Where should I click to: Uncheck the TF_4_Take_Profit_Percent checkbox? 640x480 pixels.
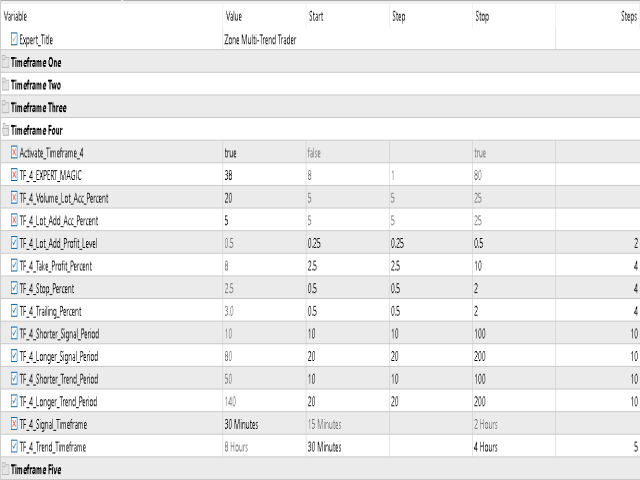point(14,266)
